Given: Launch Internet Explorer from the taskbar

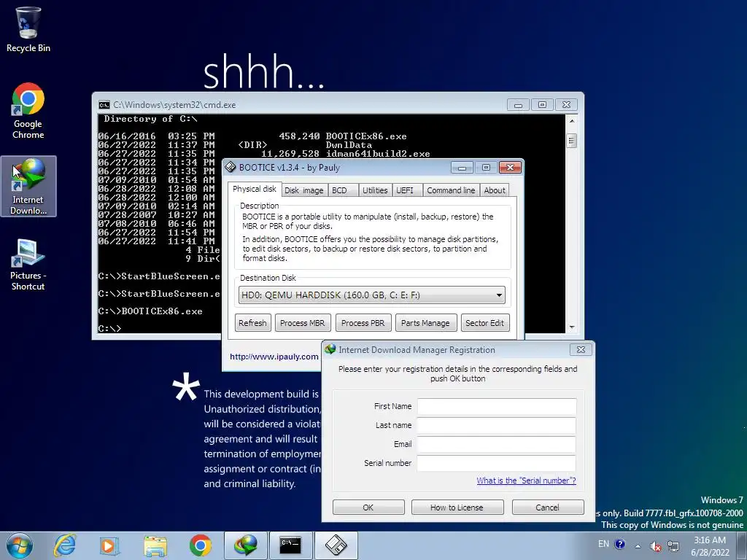Looking at the screenshot, I should 65,545.
